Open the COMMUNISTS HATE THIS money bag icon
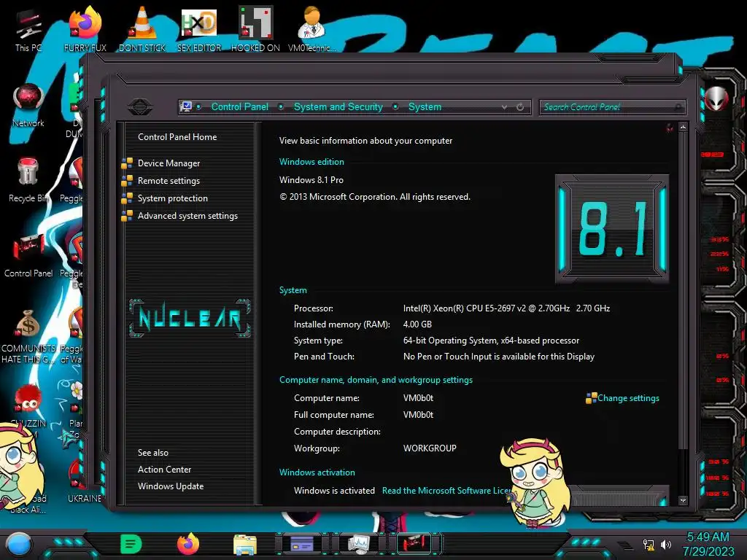This screenshot has width=747, height=560. 28,336
